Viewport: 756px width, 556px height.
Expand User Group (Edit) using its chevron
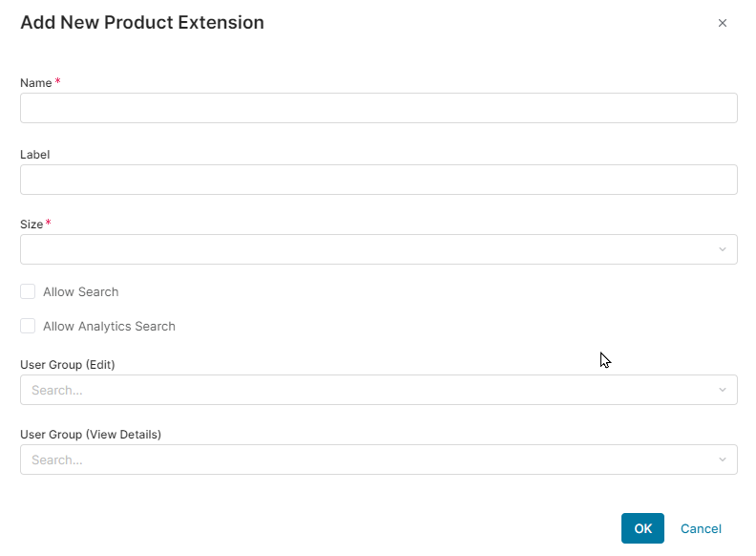723,390
